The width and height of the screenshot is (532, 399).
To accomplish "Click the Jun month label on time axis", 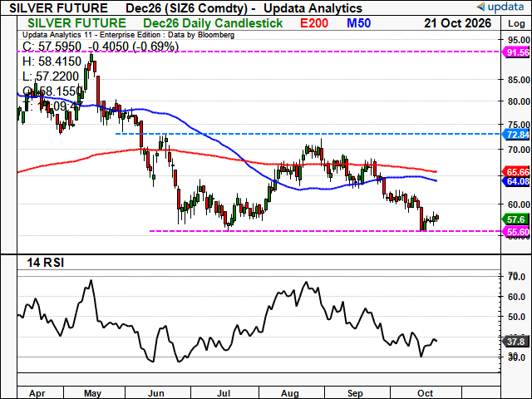I will pyautogui.click(x=156, y=393).
